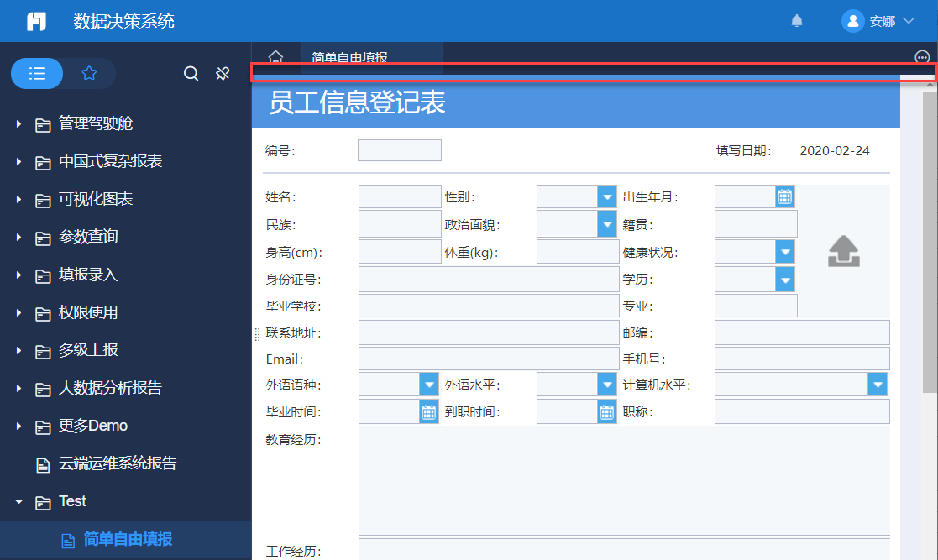
Task: Go to the home tab
Action: click(275, 57)
